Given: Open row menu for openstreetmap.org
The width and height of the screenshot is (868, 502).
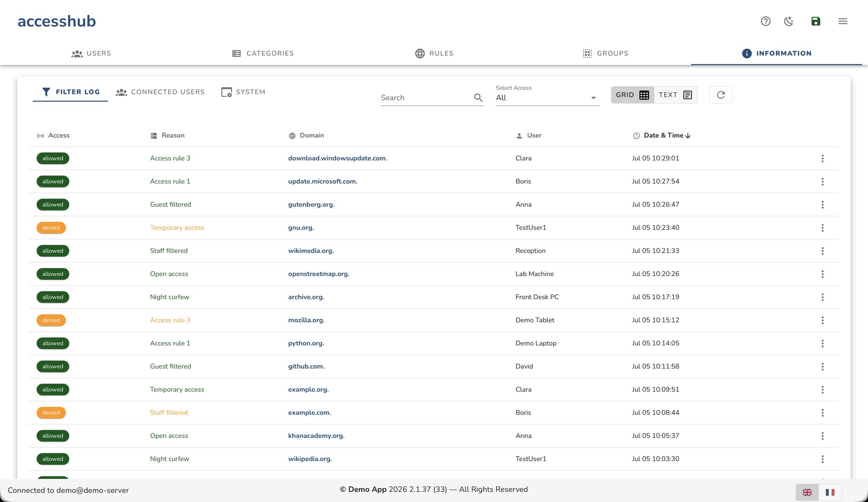Looking at the screenshot, I should (823, 274).
